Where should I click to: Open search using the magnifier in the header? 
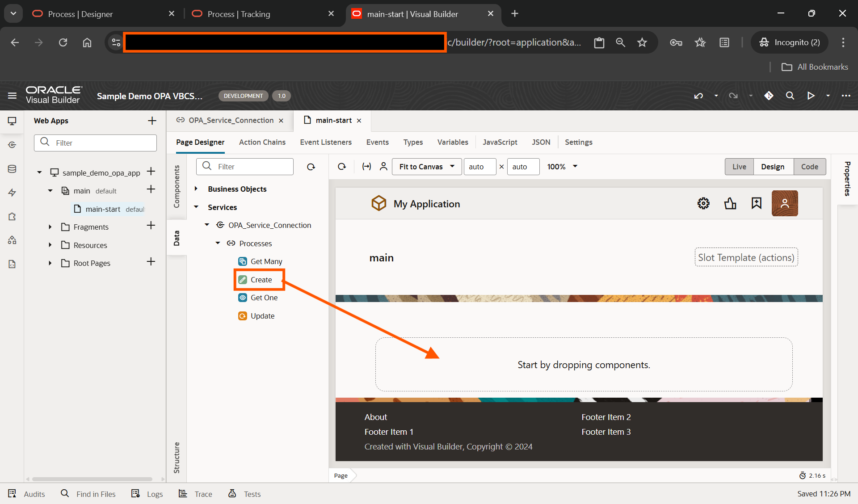[x=790, y=96]
